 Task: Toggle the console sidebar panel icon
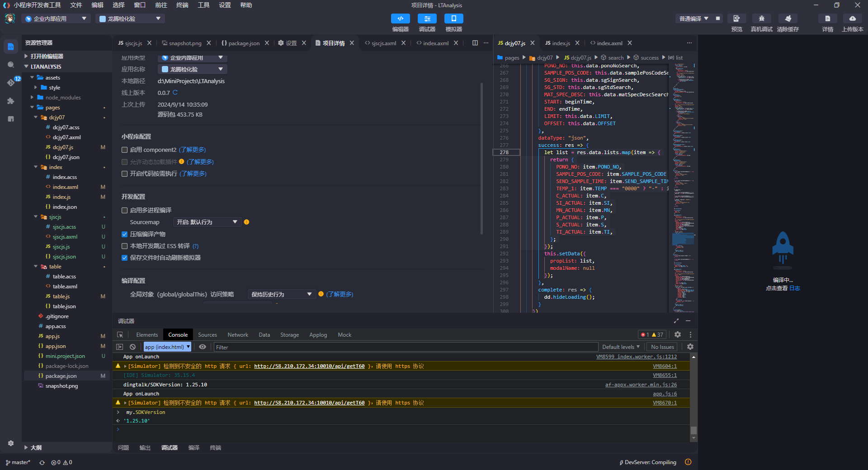[x=120, y=347]
